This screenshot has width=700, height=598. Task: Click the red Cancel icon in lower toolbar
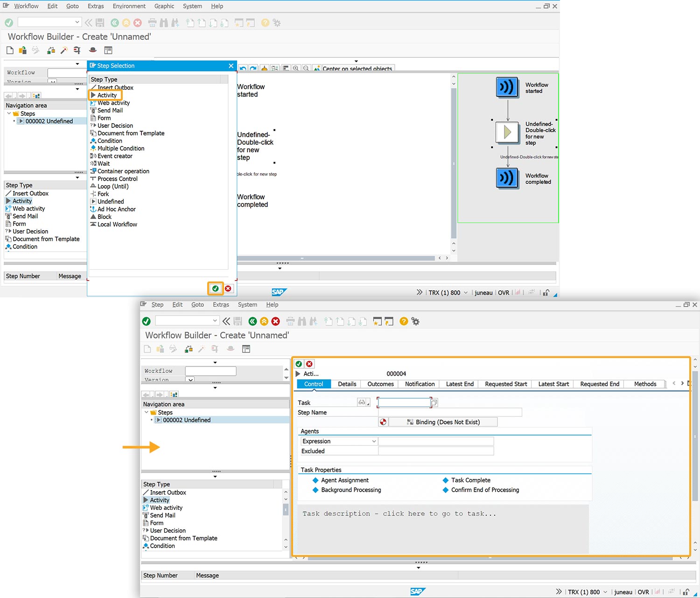tap(276, 321)
